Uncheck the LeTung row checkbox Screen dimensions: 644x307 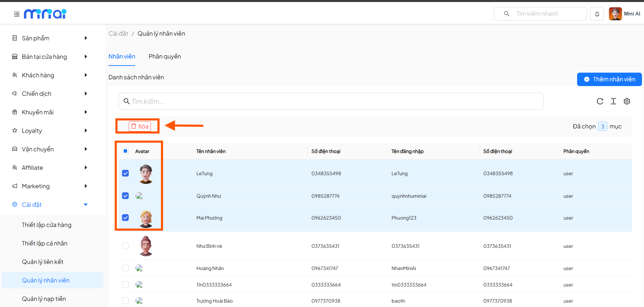click(x=125, y=173)
